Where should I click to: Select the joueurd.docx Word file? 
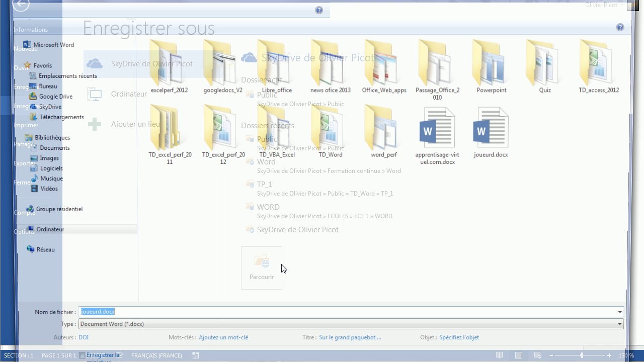pyautogui.click(x=491, y=131)
